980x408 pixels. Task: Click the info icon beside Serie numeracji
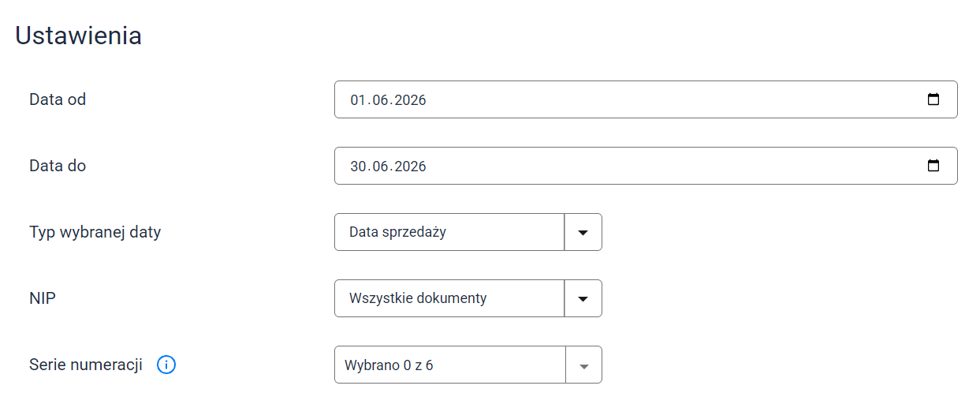coord(166,365)
